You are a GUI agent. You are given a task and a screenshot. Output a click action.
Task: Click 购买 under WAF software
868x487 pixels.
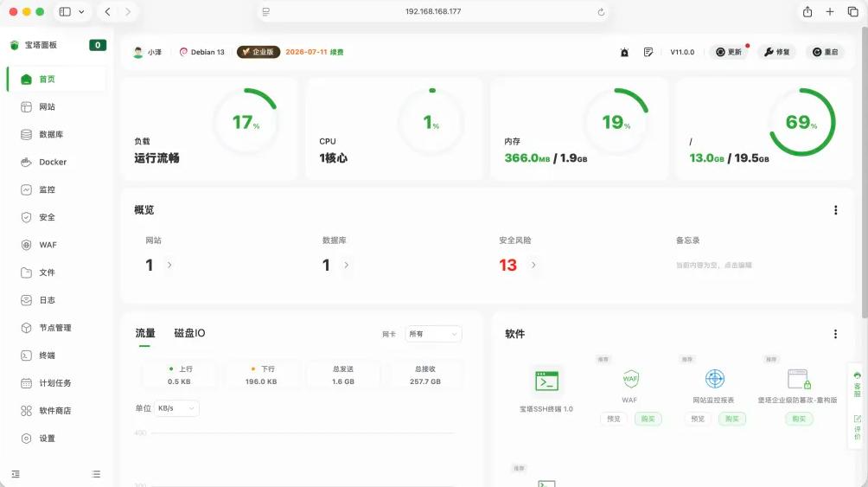(x=648, y=419)
